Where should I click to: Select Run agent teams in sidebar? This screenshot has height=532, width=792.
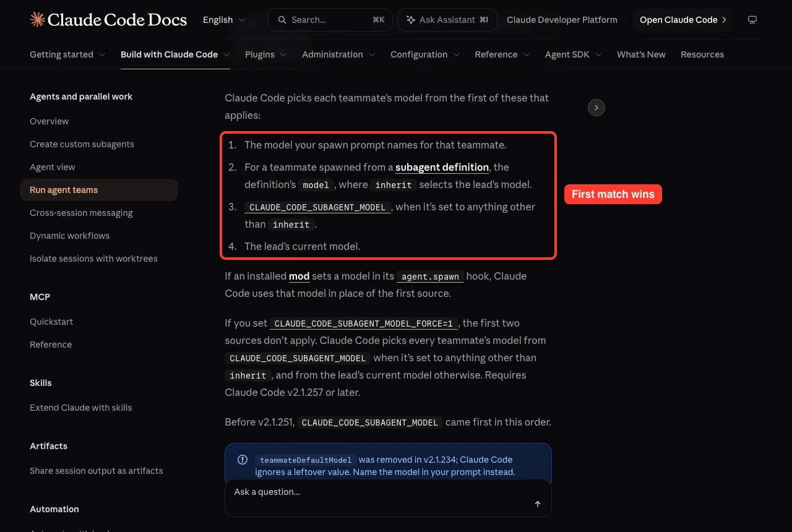(x=99, y=190)
